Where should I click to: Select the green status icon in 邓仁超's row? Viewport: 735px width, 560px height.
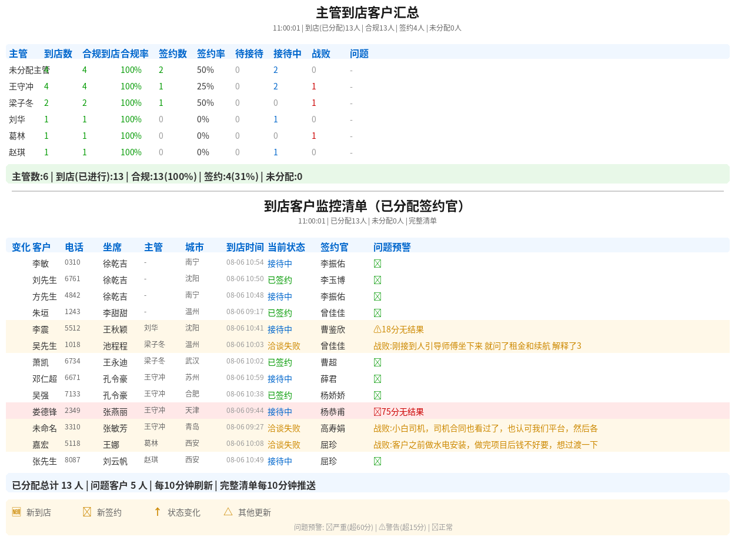[377, 379]
